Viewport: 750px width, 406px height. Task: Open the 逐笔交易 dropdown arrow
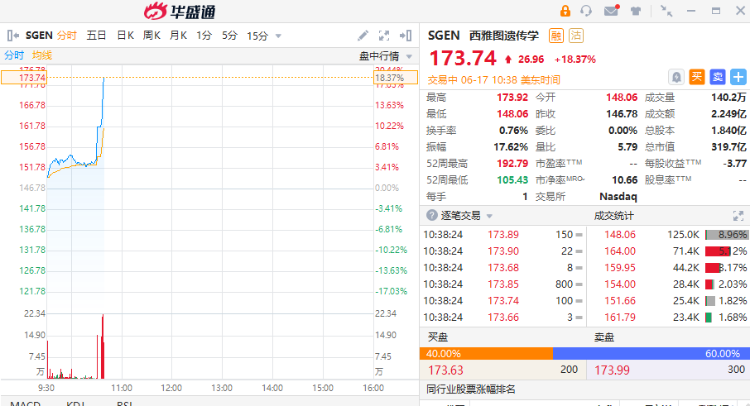[489, 216]
